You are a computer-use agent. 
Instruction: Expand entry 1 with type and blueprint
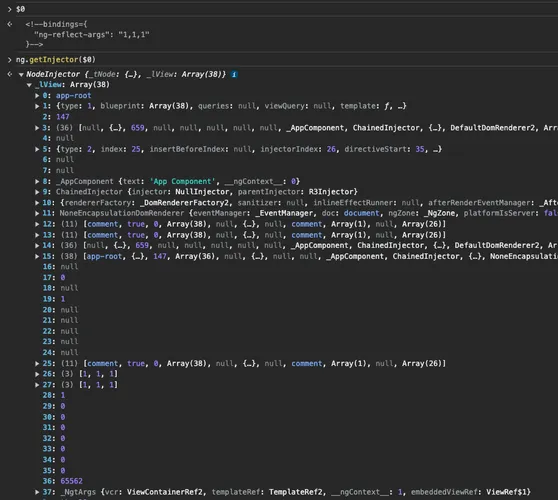coord(37,106)
